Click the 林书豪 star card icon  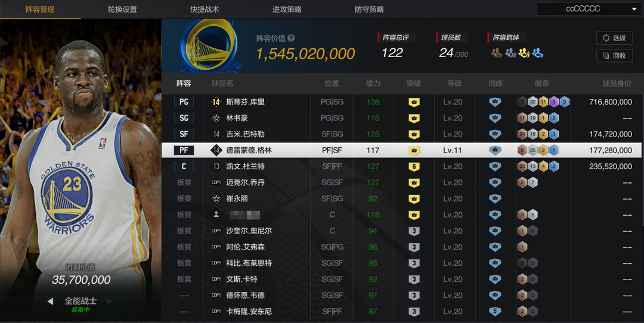[x=216, y=118]
